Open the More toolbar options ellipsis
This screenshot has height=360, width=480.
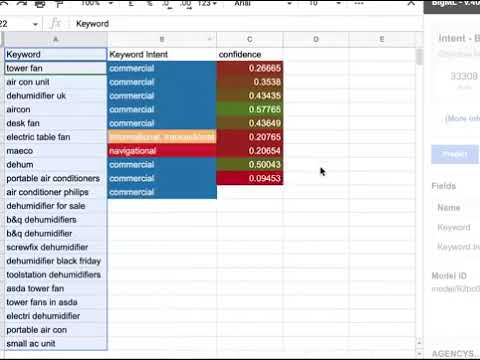pos(359,3)
